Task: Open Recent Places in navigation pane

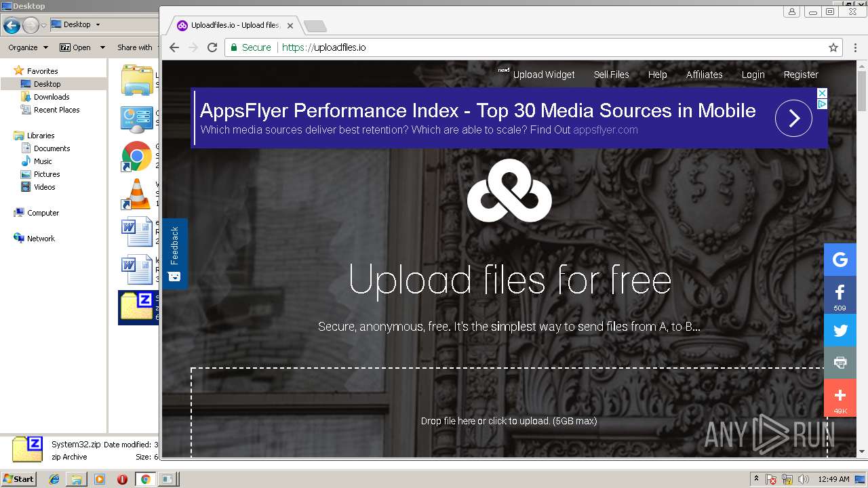Action: tap(56, 110)
